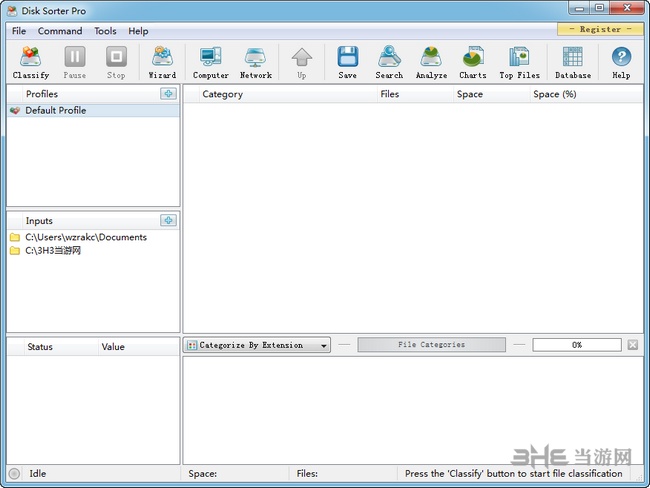Sort by the Space (%) column header
This screenshot has height=488, width=650.
(x=586, y=94)
